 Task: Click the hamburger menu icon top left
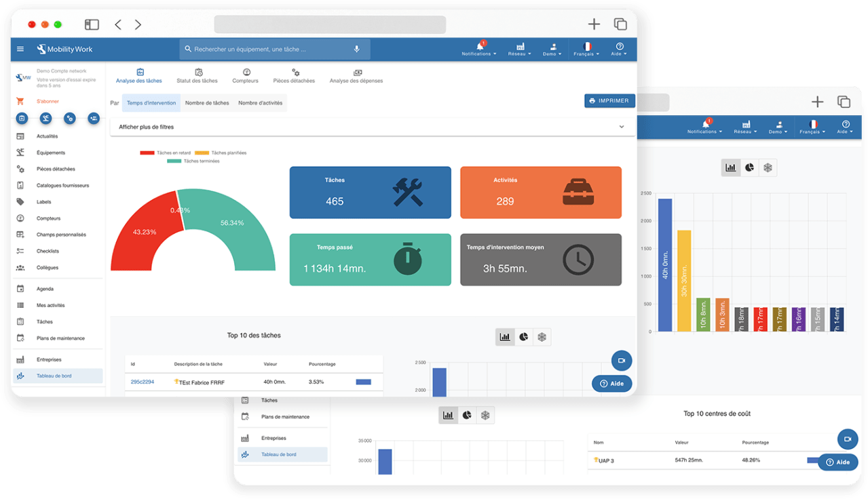(x=20, y=49)
